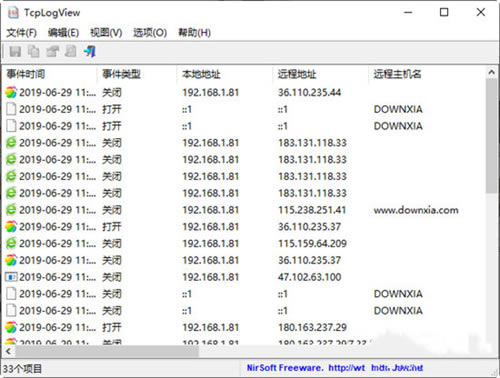Screen dimensions: 500x378
Task: Open the 选项(O) menu
Action: (150, 33)
